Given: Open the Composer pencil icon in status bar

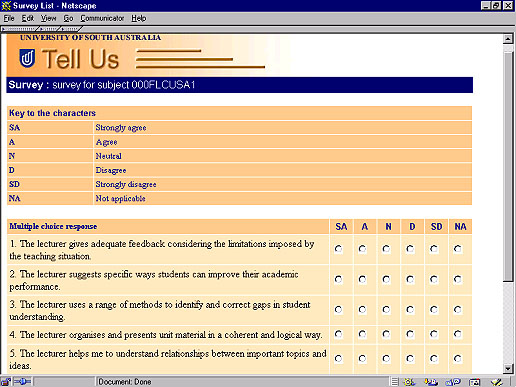Looking at the screenshot, I should 496,382.
